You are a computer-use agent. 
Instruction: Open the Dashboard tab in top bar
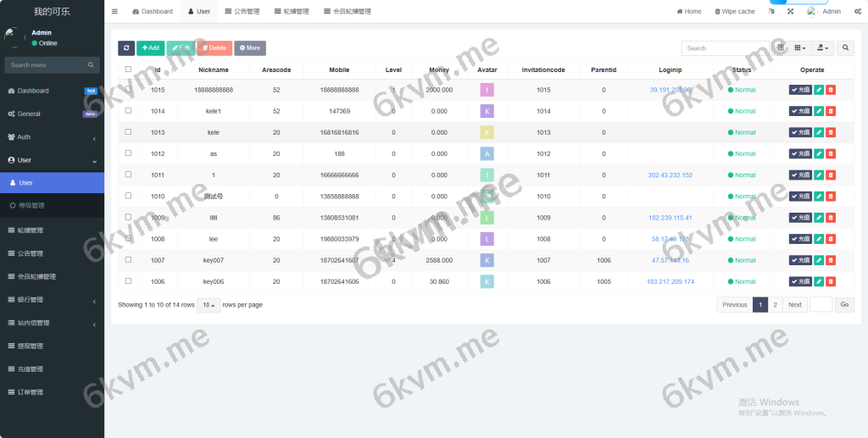153,12
